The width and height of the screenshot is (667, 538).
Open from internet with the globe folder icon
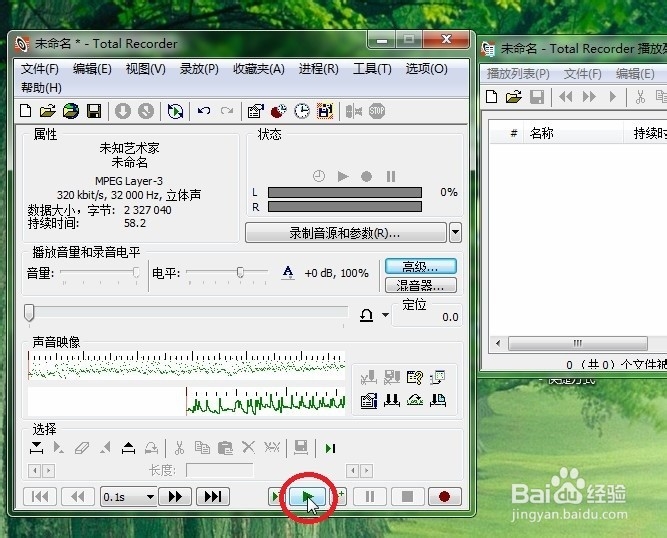tap(71, 111)
